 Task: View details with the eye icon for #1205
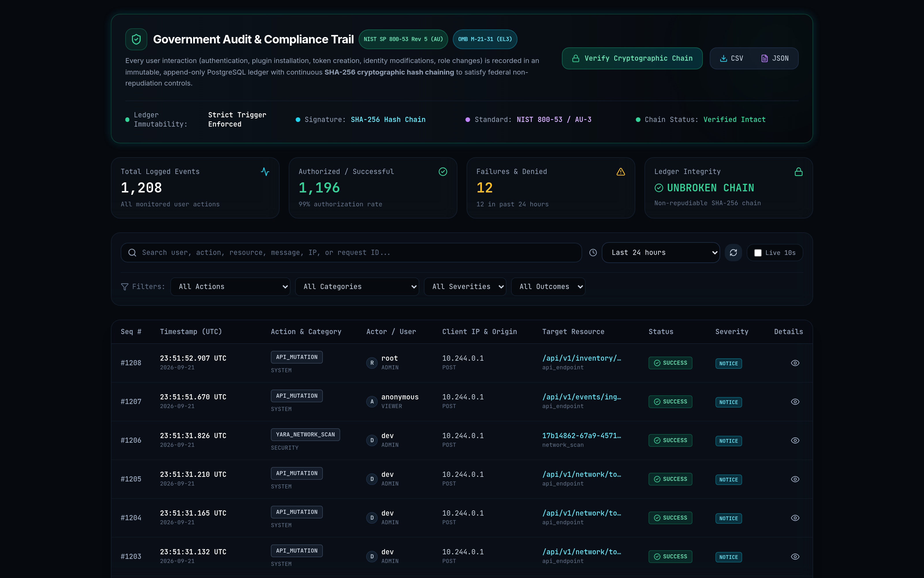pos(795,479)
